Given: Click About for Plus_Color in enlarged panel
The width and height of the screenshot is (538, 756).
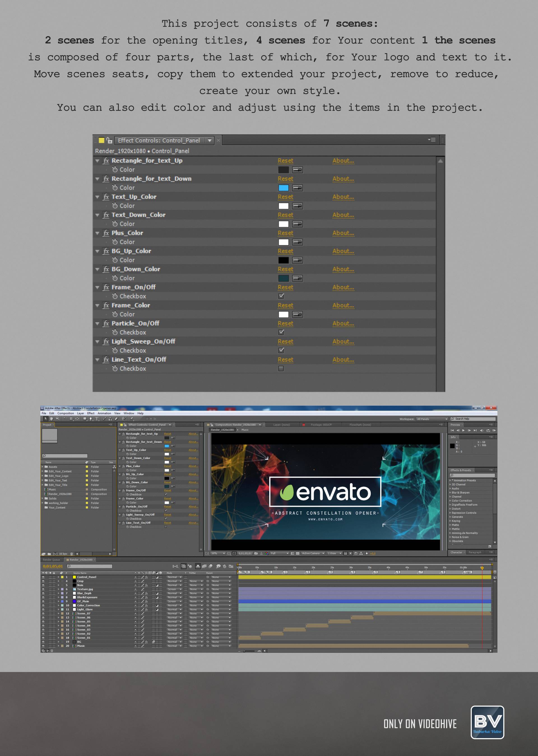Looking at the screenshot, I should (343, 233).
